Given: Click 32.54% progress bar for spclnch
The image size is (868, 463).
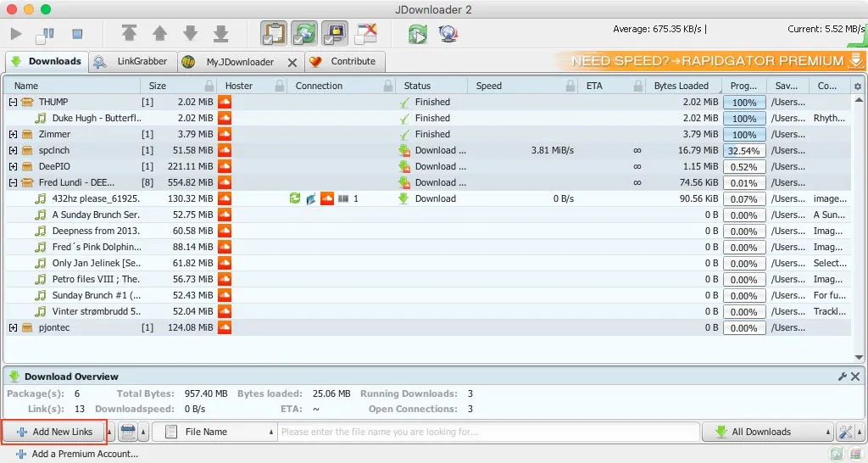Looking at the screenshot, I should tap(744, 151).
